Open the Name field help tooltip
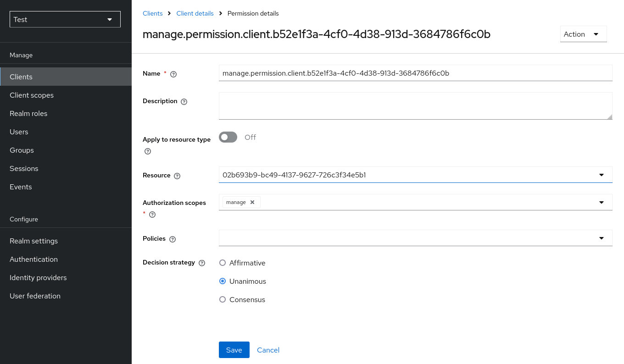This screenshot has width=624, height=364. tap(173, 74)
